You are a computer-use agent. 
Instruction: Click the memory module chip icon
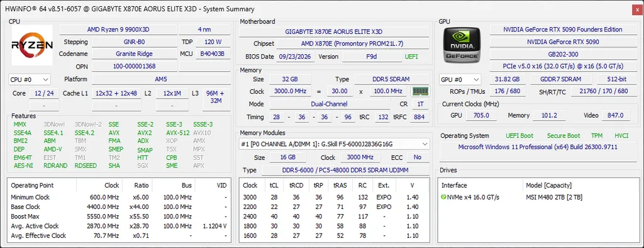[419, 91]
